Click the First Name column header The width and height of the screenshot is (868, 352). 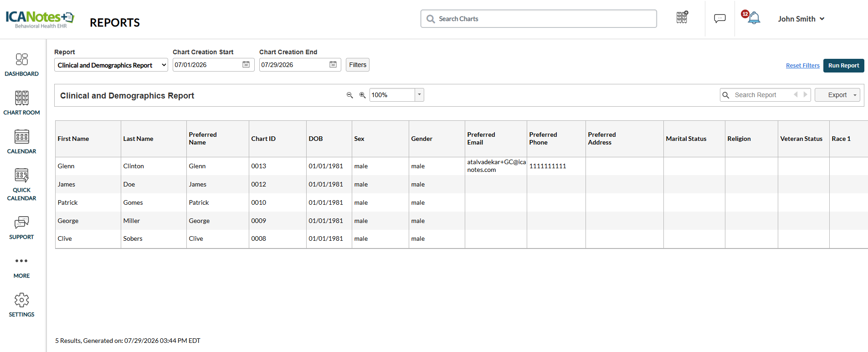88,139
